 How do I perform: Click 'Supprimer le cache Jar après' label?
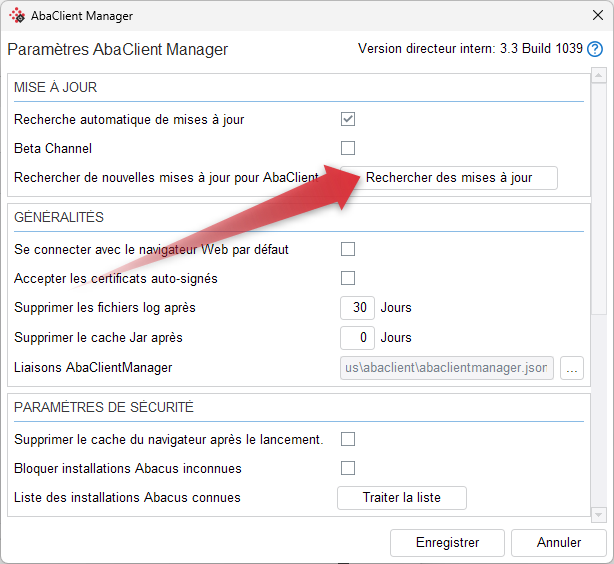(x=98, y=338)
